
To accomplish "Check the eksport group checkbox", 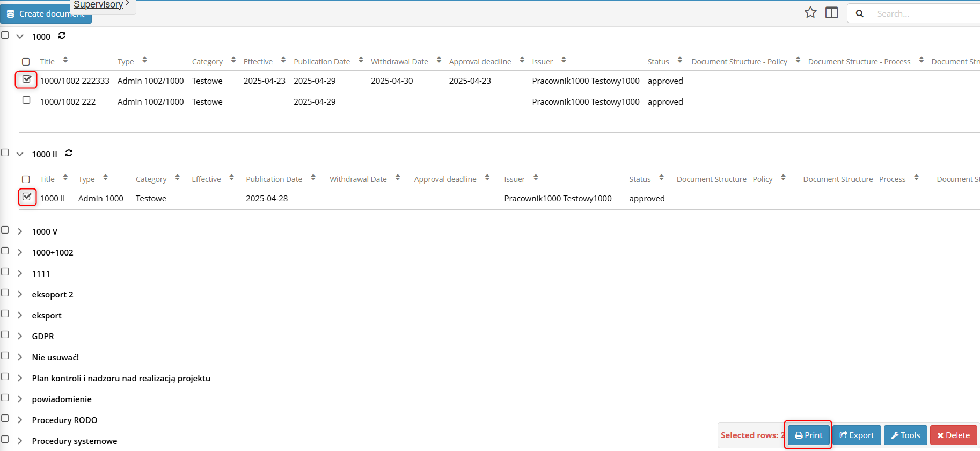I will [x=5, y=314].
